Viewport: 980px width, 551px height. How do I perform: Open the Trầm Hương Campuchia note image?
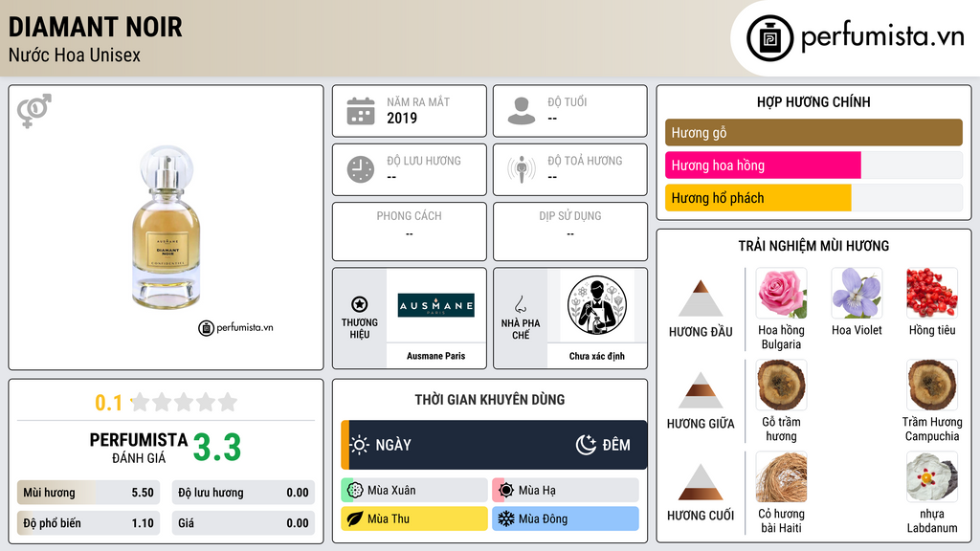click(932, 386)
